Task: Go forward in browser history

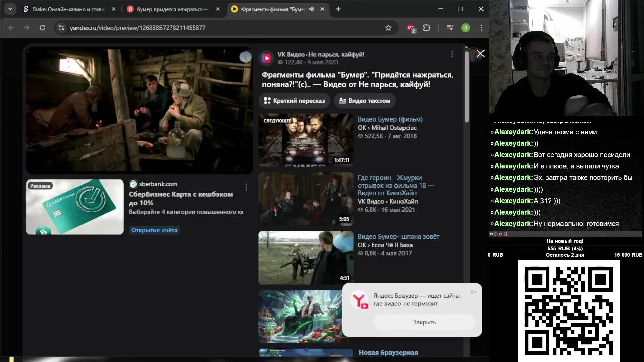Action: (x=27, y=28)
